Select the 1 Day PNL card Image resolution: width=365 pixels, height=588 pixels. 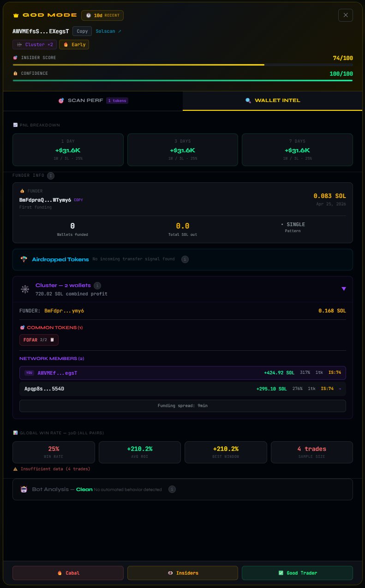tap(68, 150)
